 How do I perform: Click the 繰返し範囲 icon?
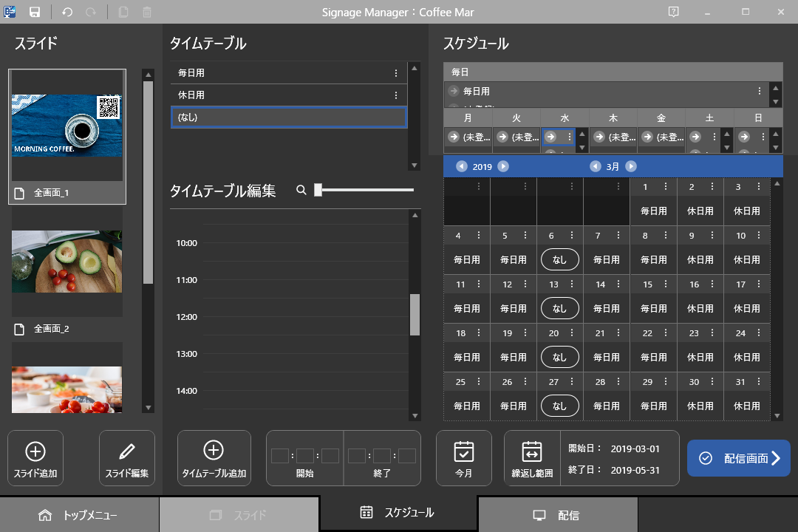click(532, 451)
